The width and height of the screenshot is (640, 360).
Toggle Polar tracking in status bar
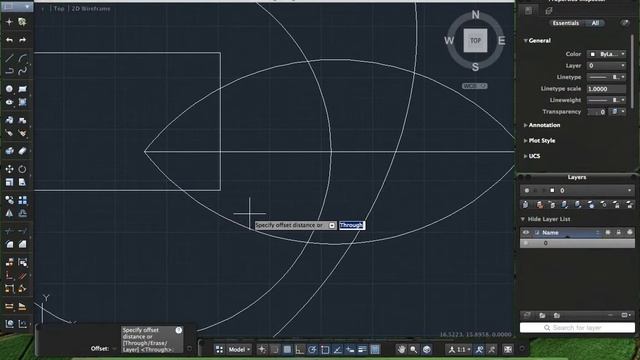point(312,349)
